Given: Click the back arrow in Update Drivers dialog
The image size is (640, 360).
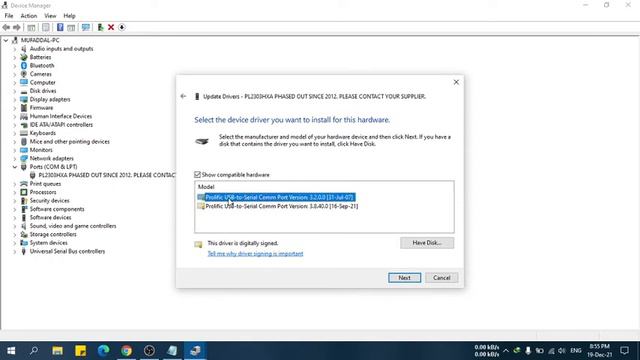Looking at the screenshot, I should click(183, 96).
